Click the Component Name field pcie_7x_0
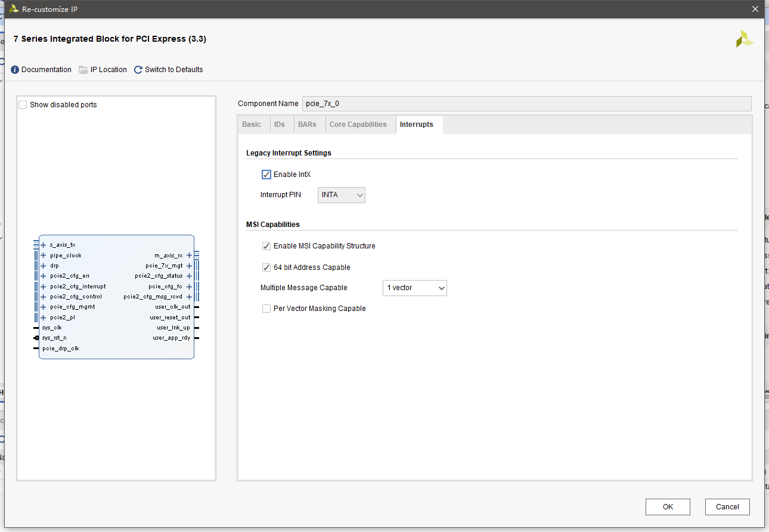 (x=527, y=104)
